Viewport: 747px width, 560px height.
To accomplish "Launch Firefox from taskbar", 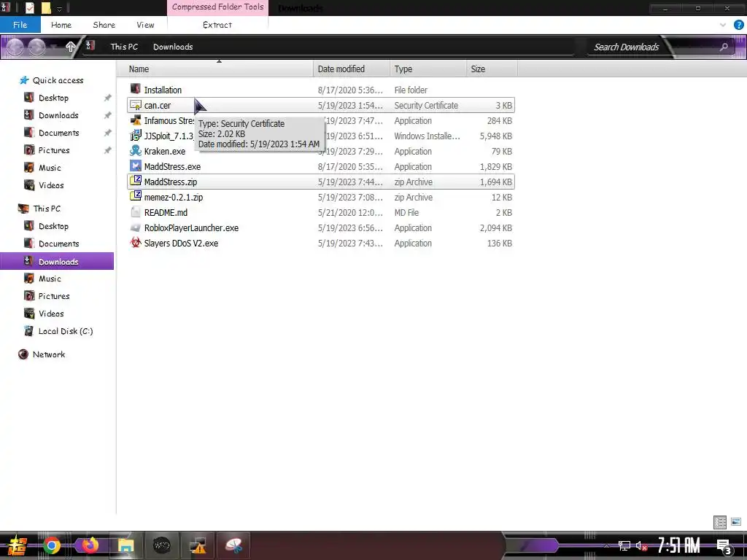I will (x=89, y=545).
